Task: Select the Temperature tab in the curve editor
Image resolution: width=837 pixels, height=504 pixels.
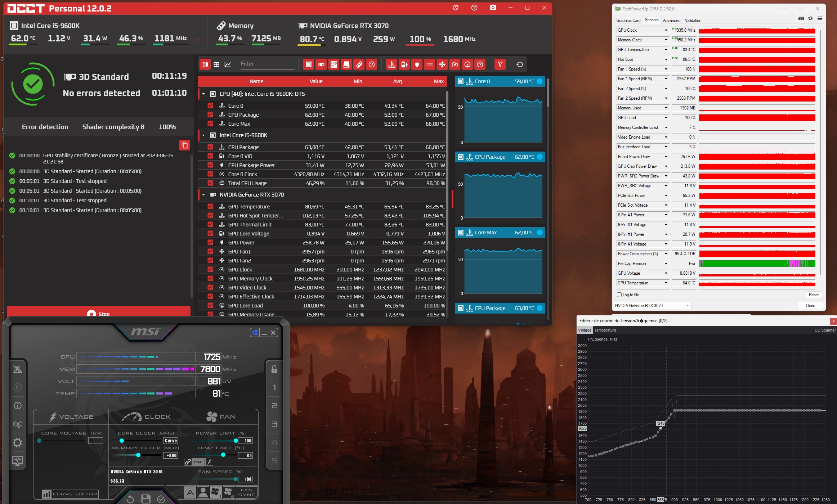Action: [605, 330]
